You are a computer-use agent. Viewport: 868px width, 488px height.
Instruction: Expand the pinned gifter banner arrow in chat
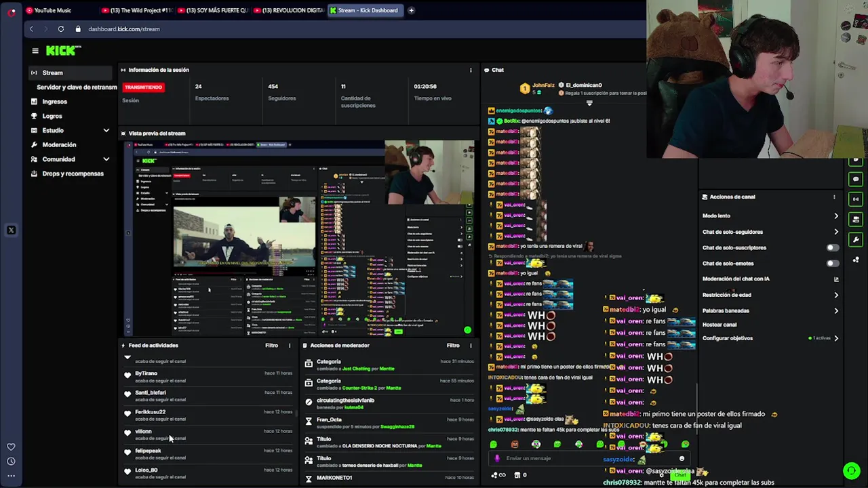tap(589, 103)
